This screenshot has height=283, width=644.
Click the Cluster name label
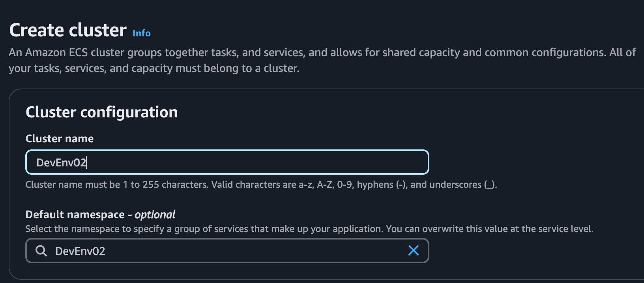(x=60, y=139)
